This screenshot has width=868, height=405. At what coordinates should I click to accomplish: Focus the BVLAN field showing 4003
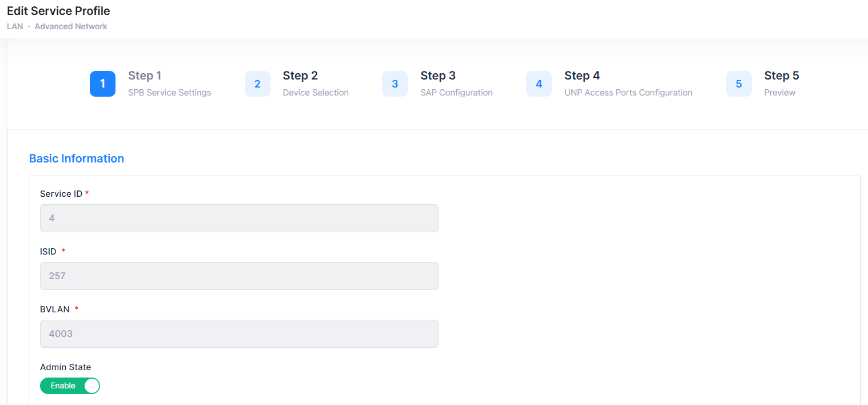coord(239,333)
